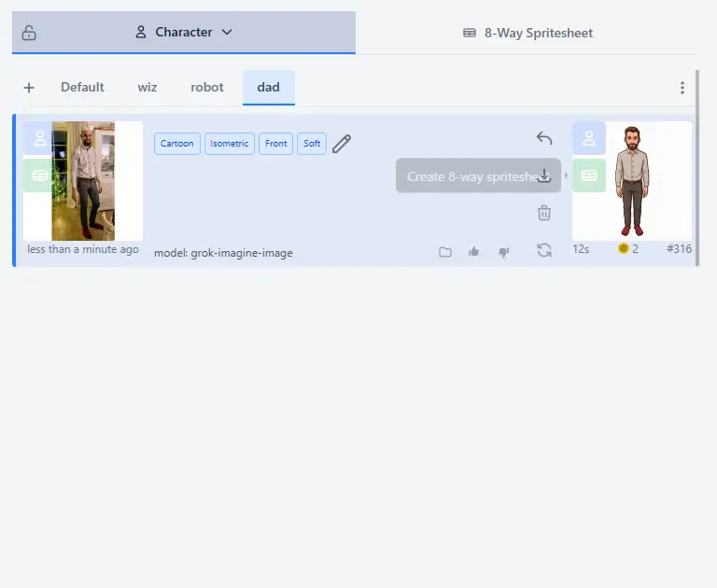Click the Soft style tag
Viewport: 717px width, 588px height.
pos(312,144)
